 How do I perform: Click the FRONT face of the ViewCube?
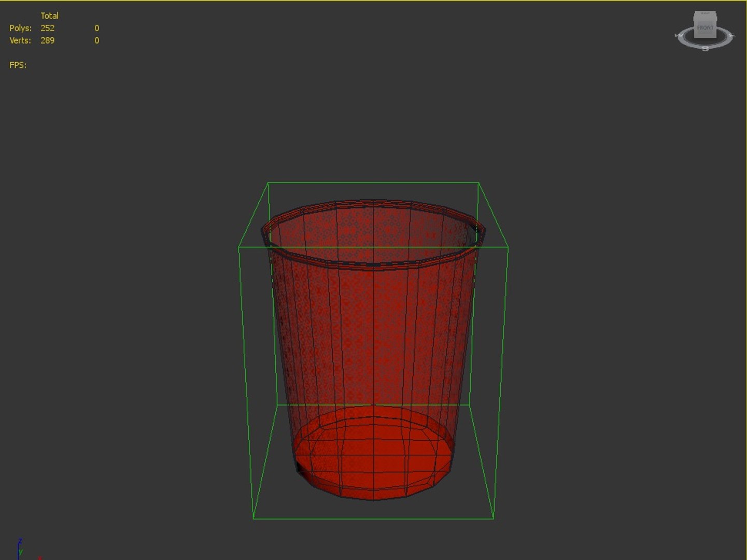point(705,29)
